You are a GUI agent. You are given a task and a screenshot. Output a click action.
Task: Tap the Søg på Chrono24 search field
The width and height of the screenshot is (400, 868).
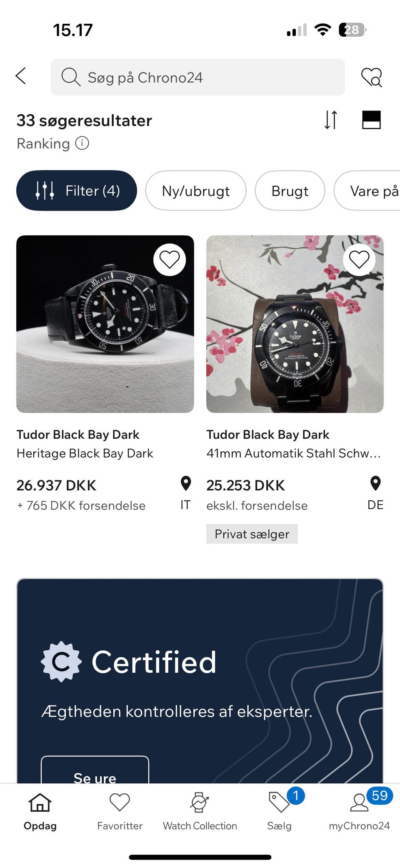tap(198, 77)
